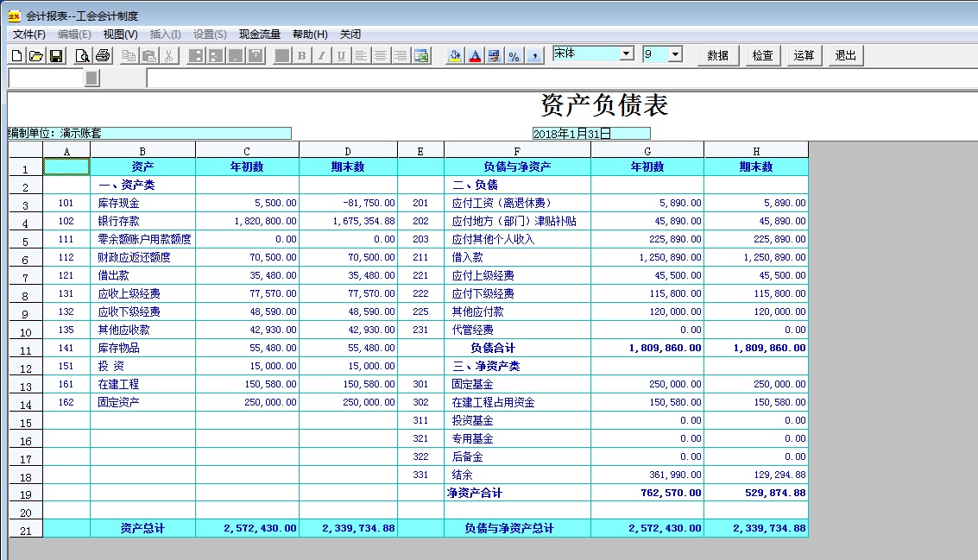Click the Excel export table icon
The image size is (978, 560).
[x=421, y=55]
